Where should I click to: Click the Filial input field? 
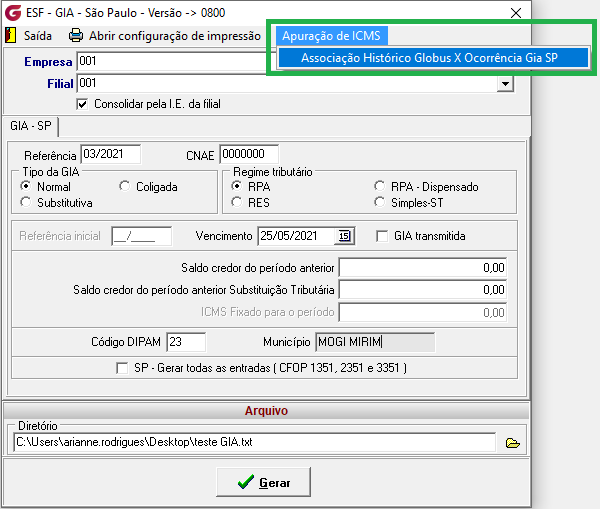point(287,83)
